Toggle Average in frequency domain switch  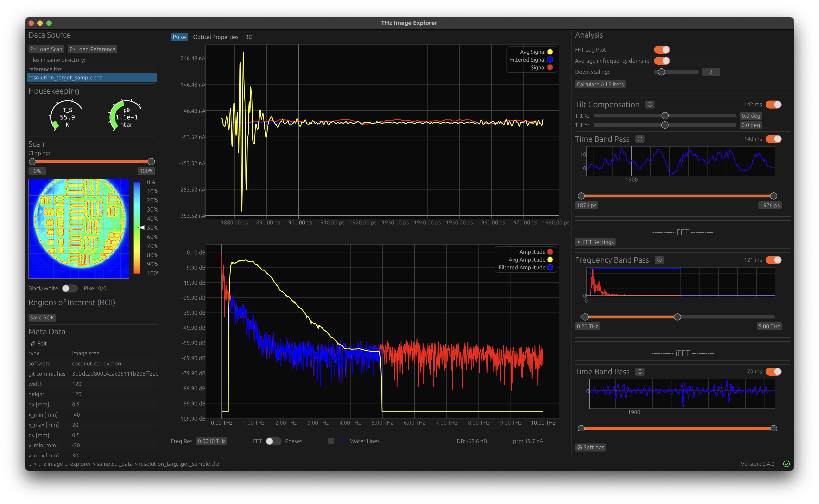pos(662,61)
